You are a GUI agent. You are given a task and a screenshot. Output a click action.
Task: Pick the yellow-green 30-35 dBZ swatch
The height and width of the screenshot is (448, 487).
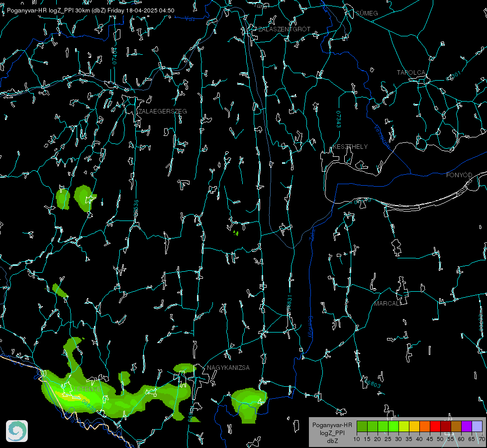[x=404, y=426]
